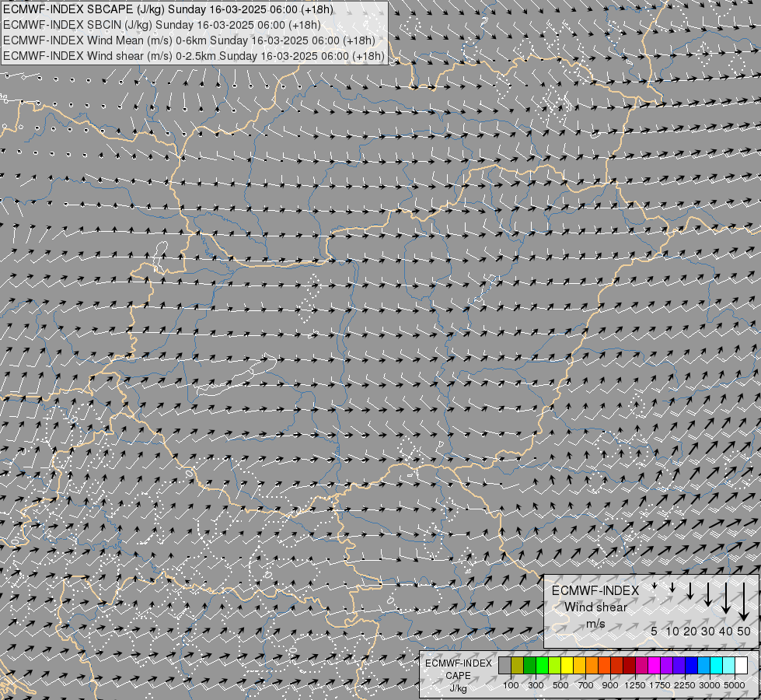
Task: Click the pale cyan swatch left of 5000
Action: (x=729, y=665)
